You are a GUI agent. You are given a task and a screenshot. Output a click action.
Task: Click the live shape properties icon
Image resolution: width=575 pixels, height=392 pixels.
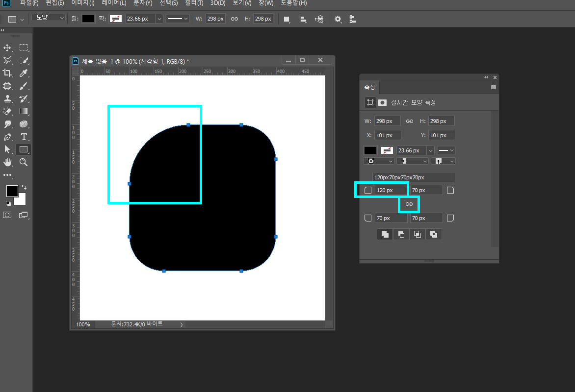[370, 102]
